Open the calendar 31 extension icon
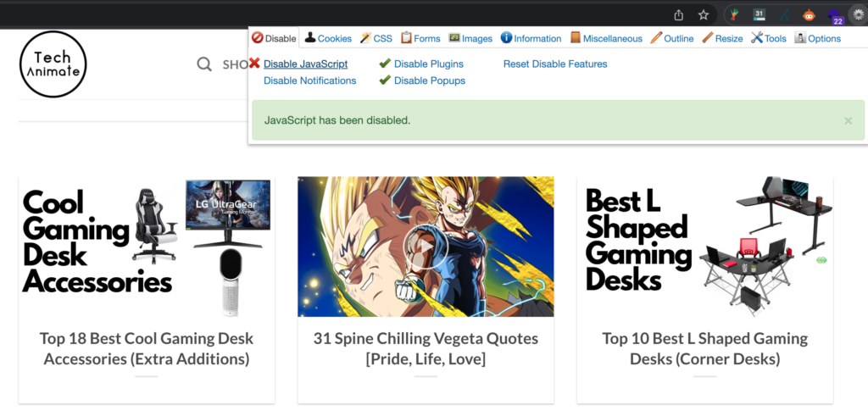This screenshot has width=868, height=416. 759,14
